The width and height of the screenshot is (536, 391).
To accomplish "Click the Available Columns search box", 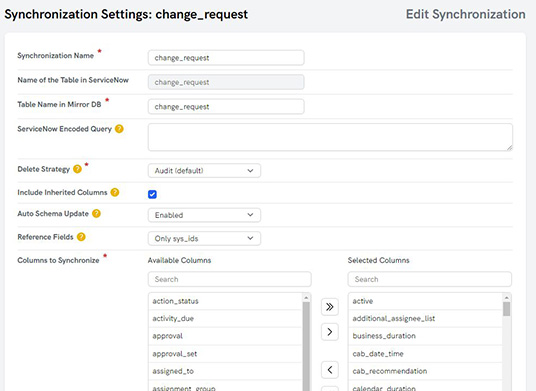I will pyautogui.click(x=229, y=279).
